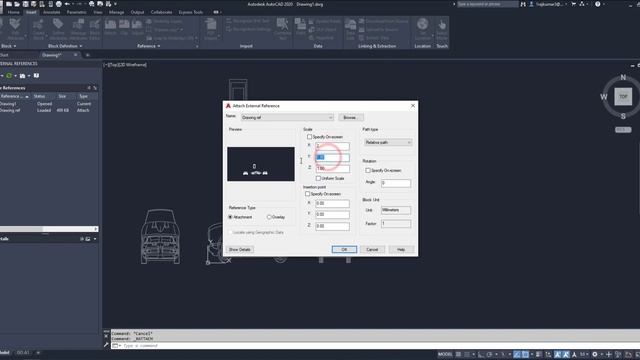Click the Save quick access icon
The image size is (640, 360).
coord(26,4)
